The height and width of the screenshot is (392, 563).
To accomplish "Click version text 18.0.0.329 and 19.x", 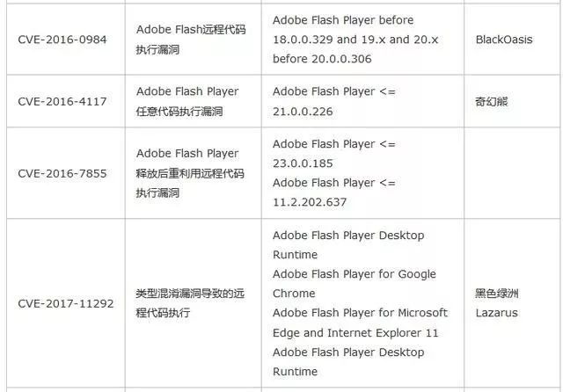I will (x=328, y=40).
